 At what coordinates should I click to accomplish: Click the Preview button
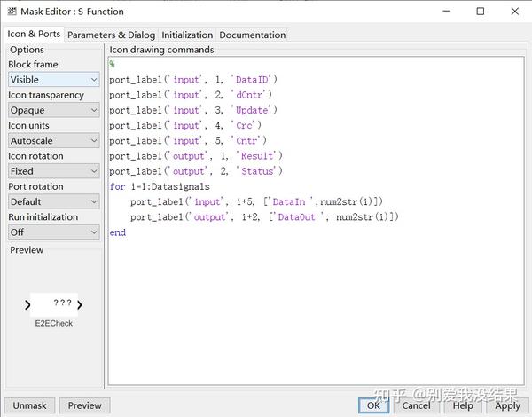click(x=84, y=405)
